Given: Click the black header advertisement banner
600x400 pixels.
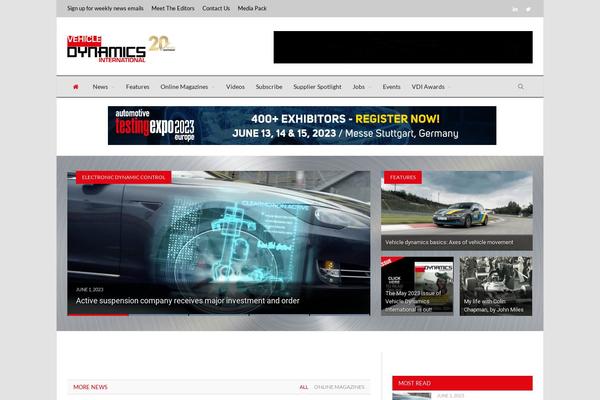Looking at the screenshot, I should 403,47.
